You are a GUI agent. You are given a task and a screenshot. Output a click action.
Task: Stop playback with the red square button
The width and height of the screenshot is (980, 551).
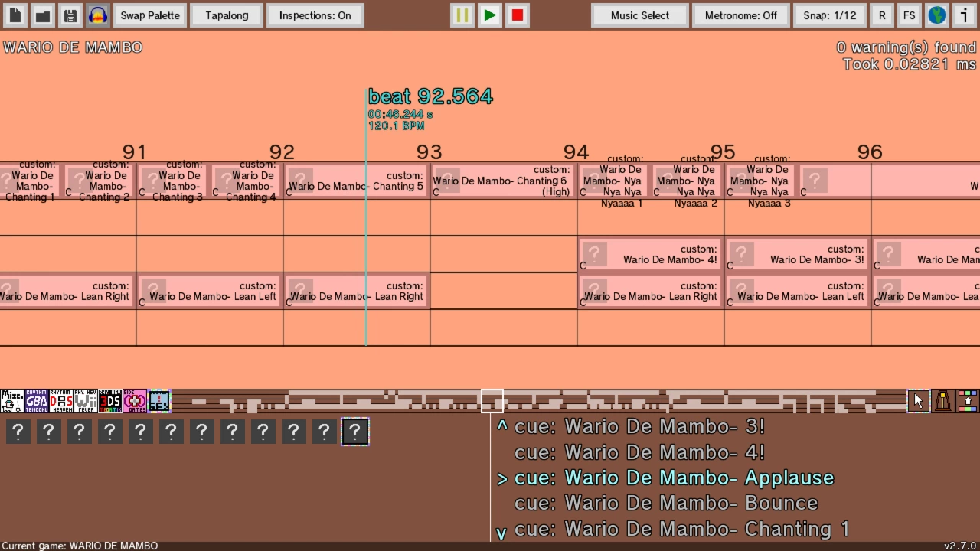tap(518, 15)
